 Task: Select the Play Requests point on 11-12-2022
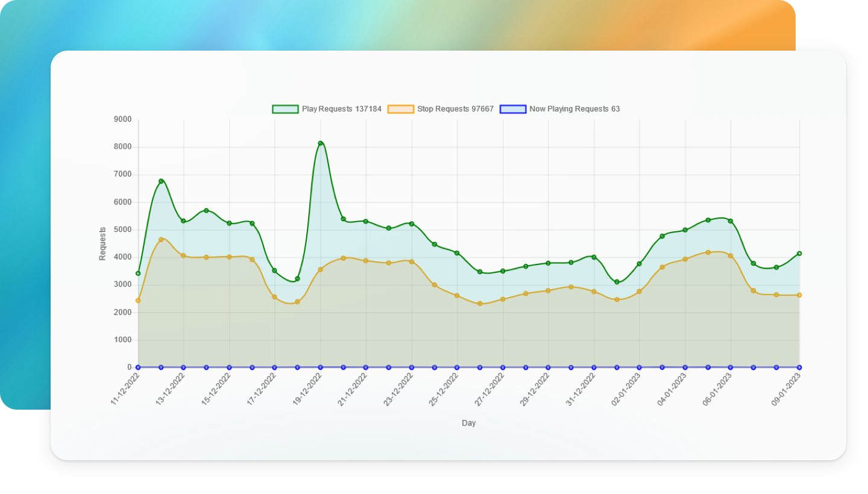138,274
